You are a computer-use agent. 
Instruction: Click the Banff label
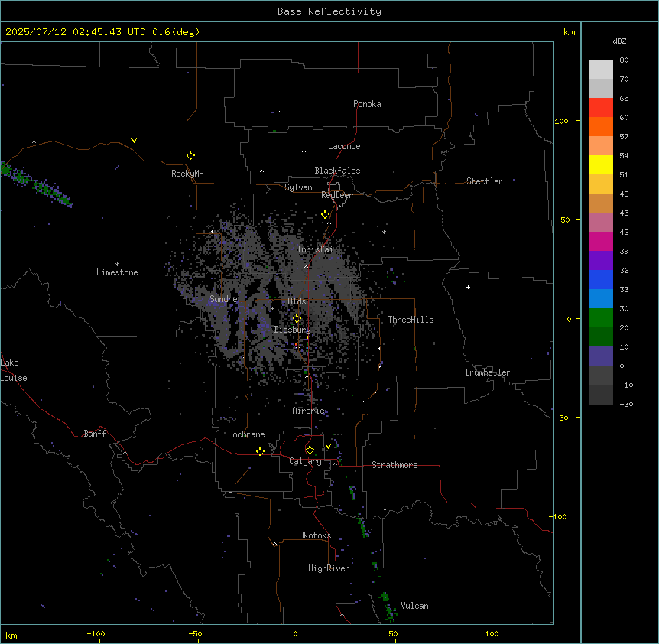coord(95,434)
